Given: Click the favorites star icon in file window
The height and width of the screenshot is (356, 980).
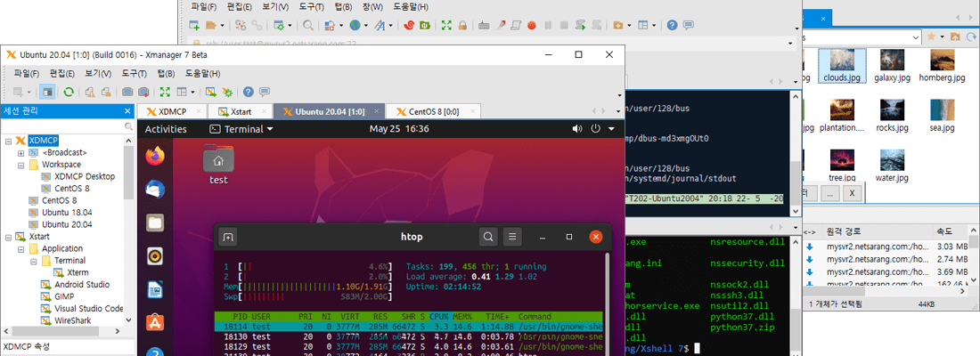Looking at the screenshot, I should coord(931,37).
